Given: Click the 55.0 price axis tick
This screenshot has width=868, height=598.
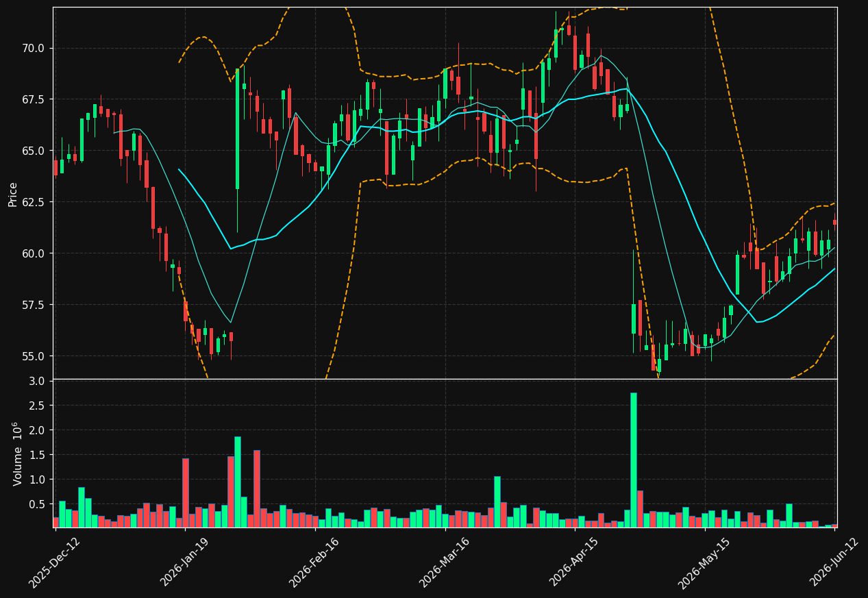Looking at the screenshot, I should (34, 356).
